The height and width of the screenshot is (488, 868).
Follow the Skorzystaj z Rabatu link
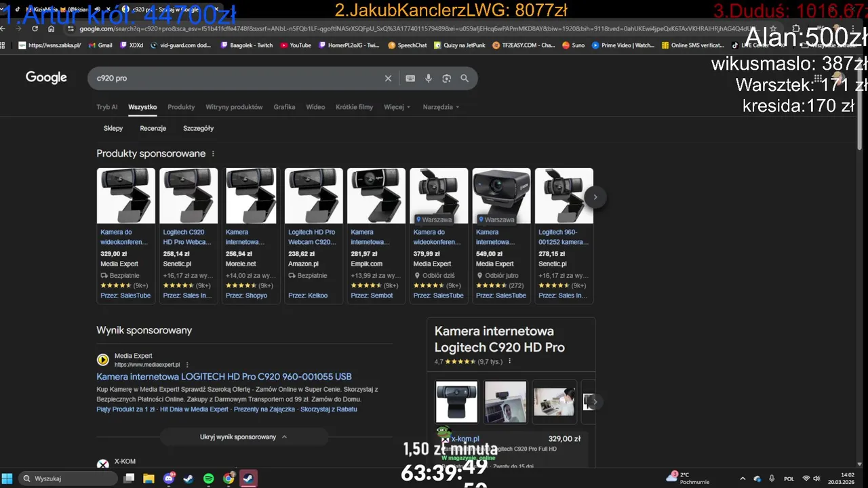328,409
